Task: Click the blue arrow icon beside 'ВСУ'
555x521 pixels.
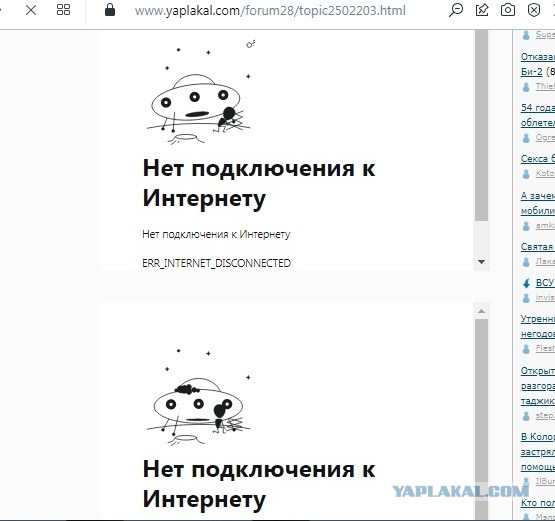Action: pyautogui.click(x=527, y=283)
